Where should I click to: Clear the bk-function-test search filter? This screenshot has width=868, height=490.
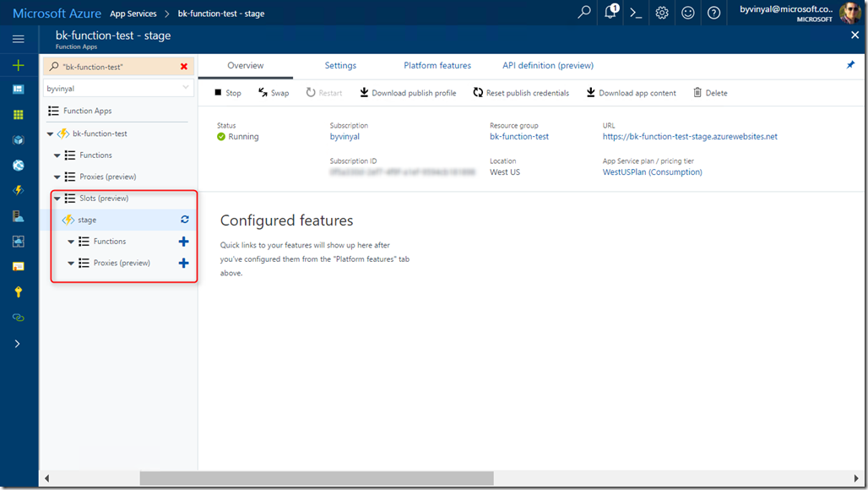184,66
